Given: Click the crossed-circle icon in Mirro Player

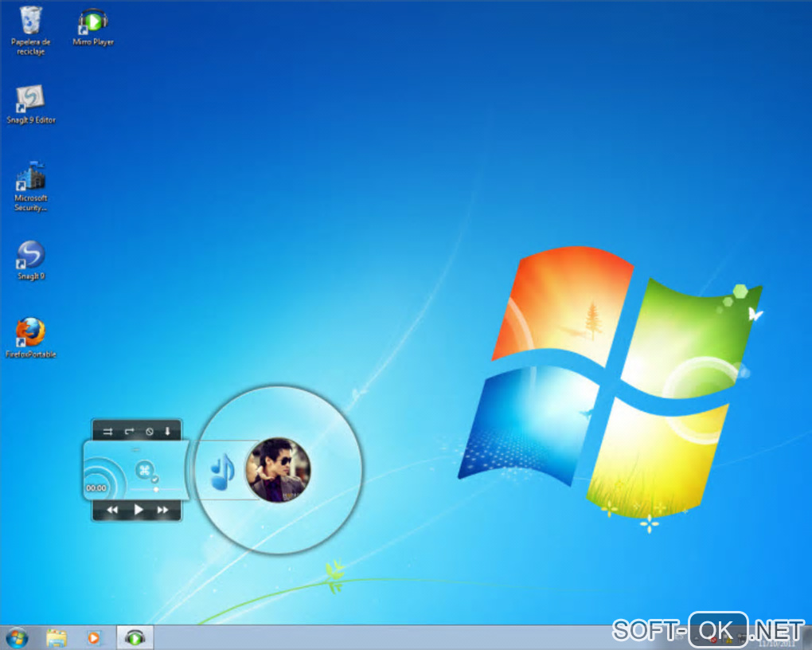Looking at the screenshot, I should (x=149, y=431).
